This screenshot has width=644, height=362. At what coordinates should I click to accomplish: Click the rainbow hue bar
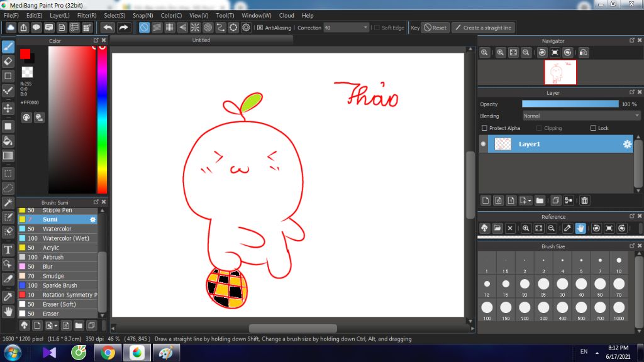coord(102,119)
